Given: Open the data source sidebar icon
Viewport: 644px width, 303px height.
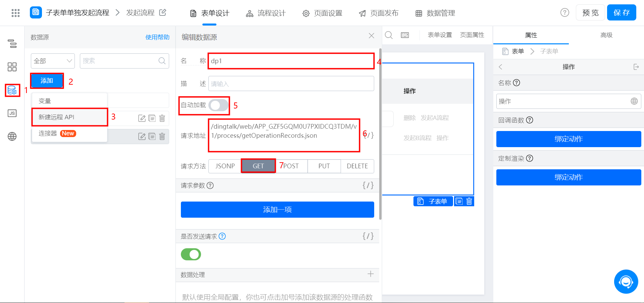Looking at the screenshot, I should [12, 90].
